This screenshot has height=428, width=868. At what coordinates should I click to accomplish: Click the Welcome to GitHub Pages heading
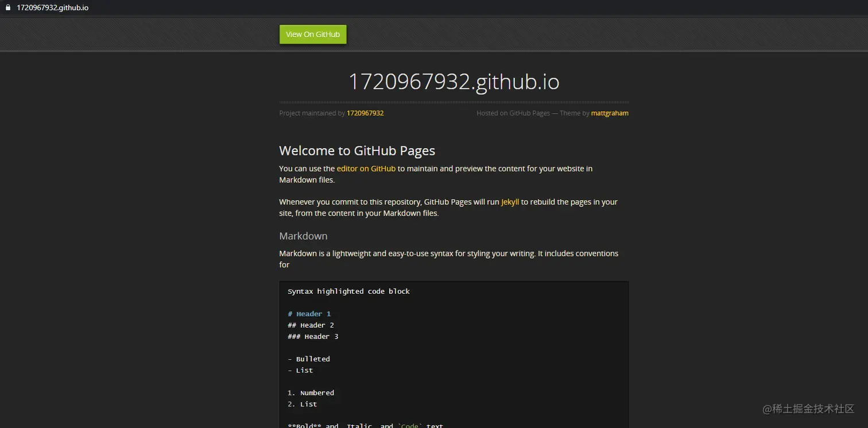coord(357,151)
